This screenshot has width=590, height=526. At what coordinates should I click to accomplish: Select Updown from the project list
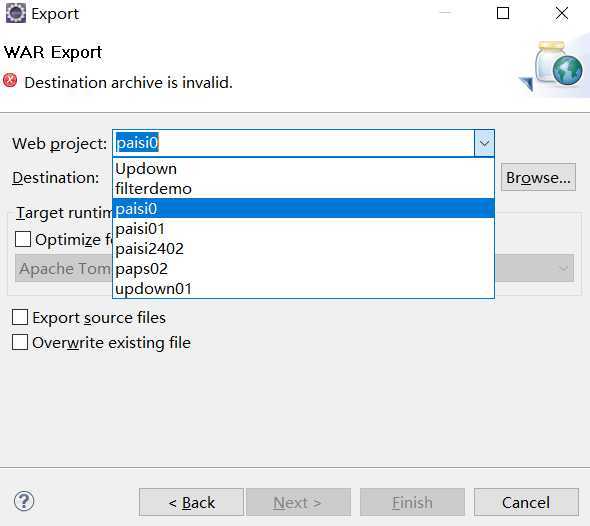click(x=303, y=169)
